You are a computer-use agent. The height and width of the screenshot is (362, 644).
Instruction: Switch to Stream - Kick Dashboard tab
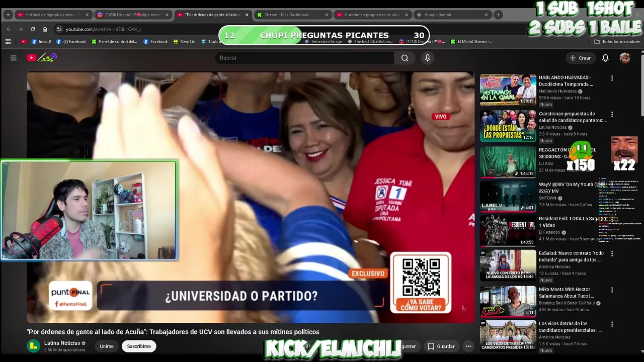click(x=292, y=15)
